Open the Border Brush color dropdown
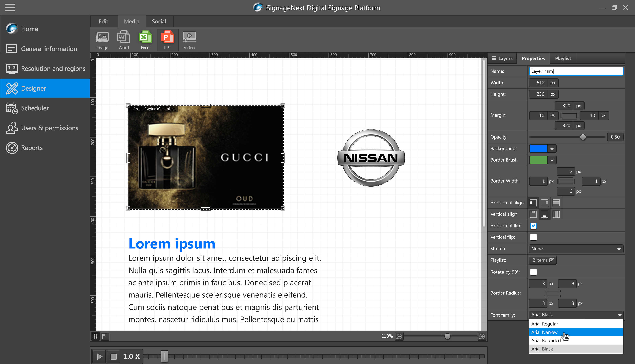This screenshot has height=364, width=635. coord(552,160)
